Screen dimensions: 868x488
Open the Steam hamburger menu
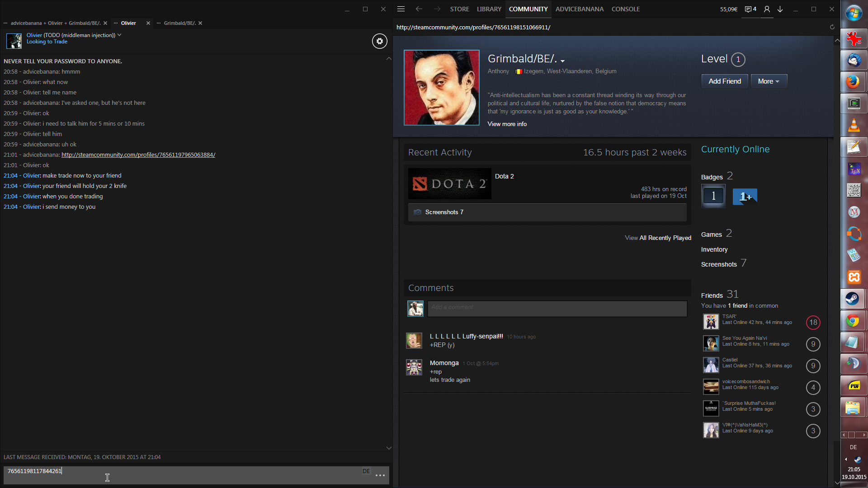click(x=401, y=9)
